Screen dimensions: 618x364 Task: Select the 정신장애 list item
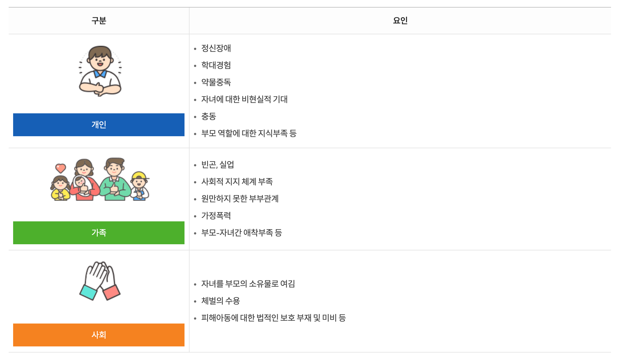216,48
